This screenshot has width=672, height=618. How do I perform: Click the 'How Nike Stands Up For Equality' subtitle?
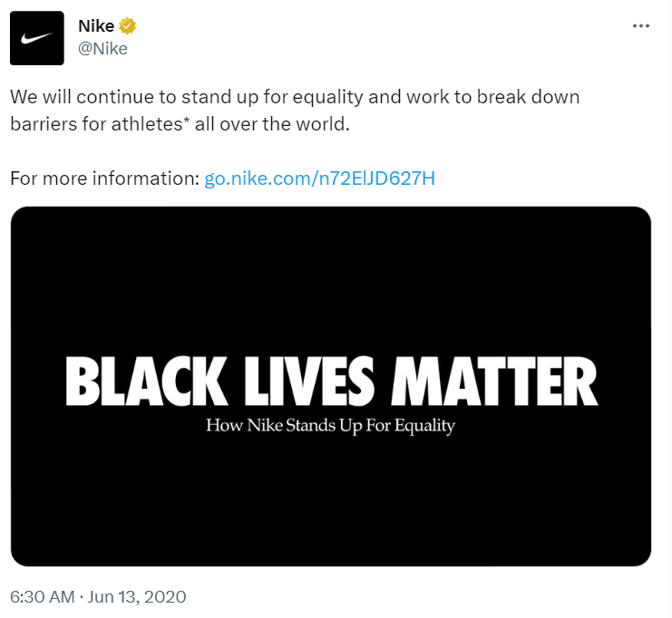pyautogui.click(x=330, y=424)
